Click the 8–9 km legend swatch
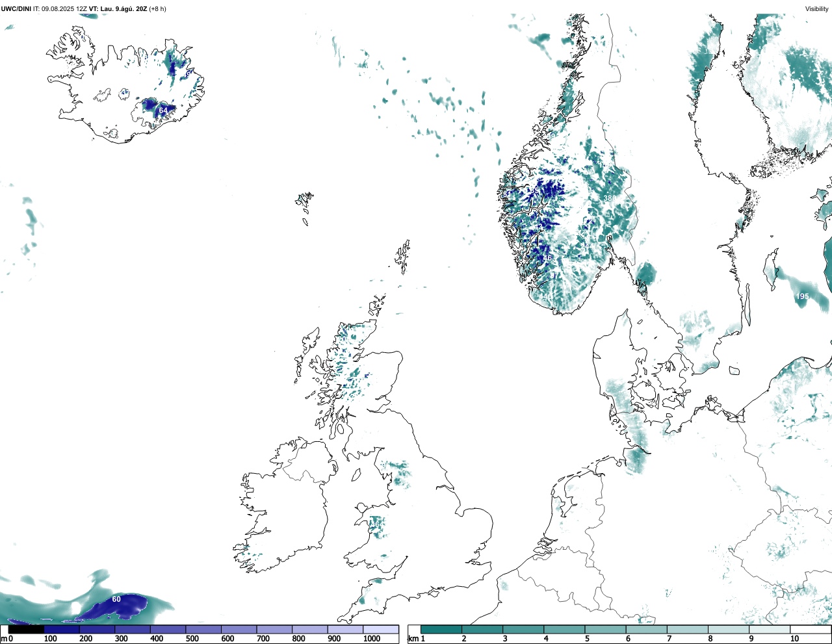 pyautogui.click(x=728, y=629)
